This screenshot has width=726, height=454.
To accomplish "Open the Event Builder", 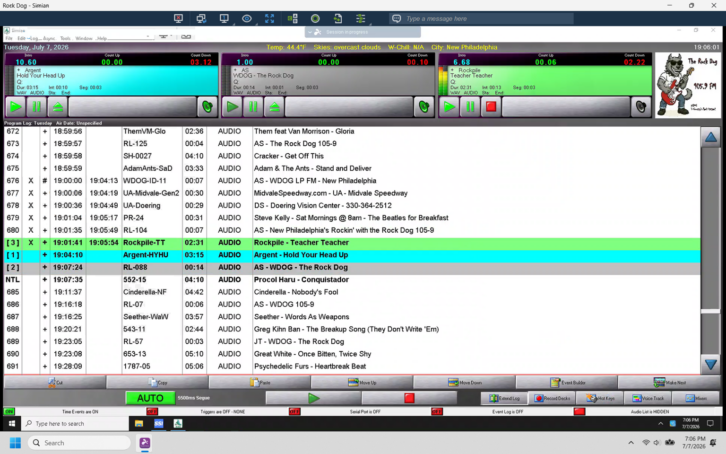I will [567, 383].
